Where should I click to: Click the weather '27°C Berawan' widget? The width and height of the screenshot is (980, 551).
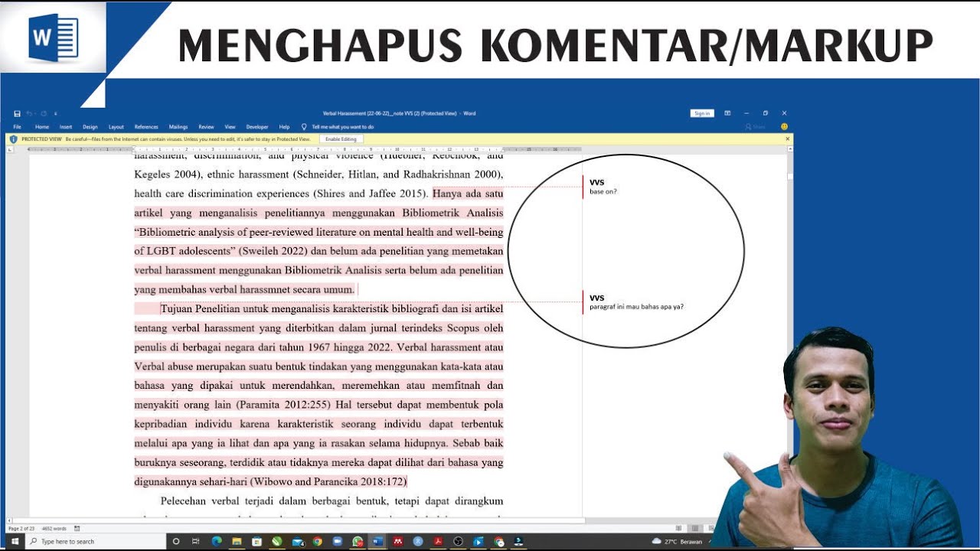coord(677,541)
